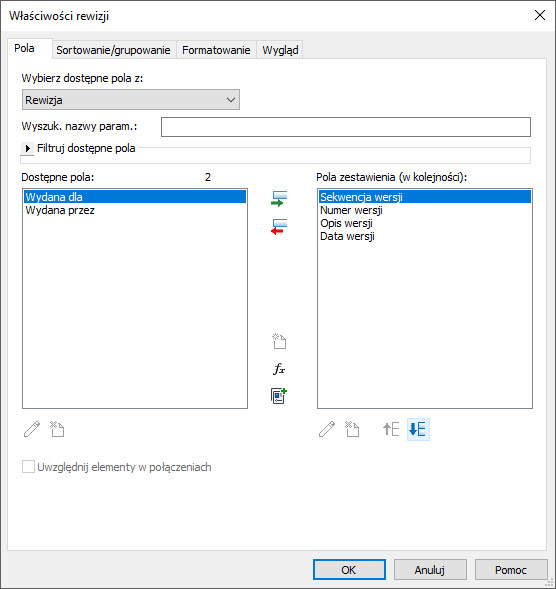This screenshot has height=589, width=556.
Task: Click the Anuluj button
Action: tap(430, 570)
